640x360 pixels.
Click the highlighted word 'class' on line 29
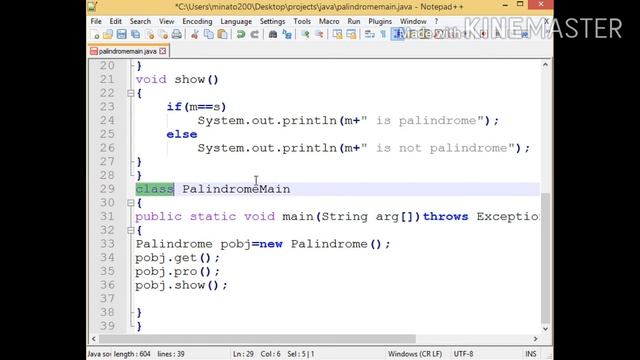[155, 189]
